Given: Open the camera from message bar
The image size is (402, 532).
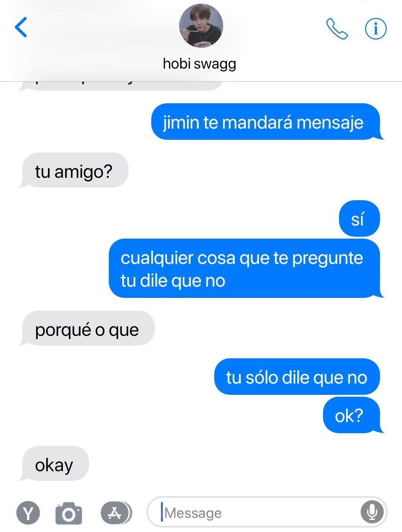Looking at the screenshot, I should (x=69, y=513).
